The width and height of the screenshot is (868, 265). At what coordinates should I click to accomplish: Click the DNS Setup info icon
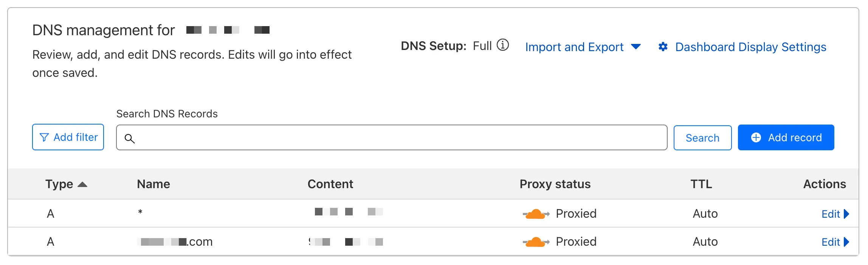pyautogui.click(x=502, y=45)
